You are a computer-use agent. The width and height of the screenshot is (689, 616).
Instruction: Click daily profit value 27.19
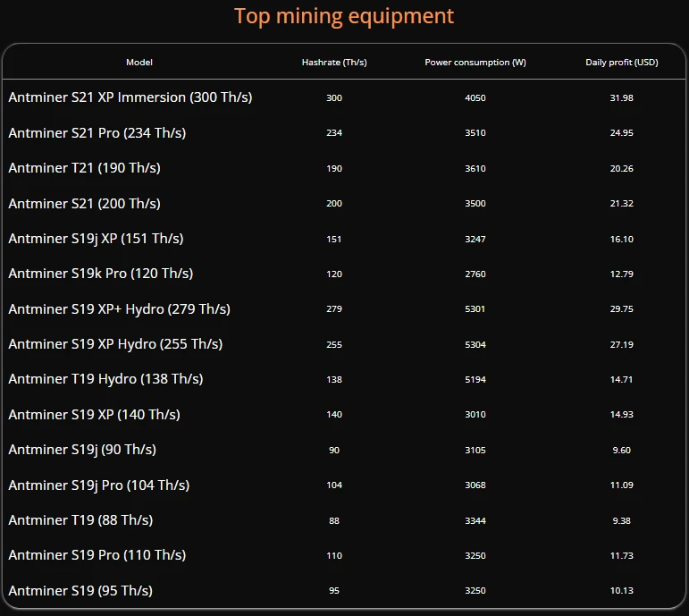point(621,345)
